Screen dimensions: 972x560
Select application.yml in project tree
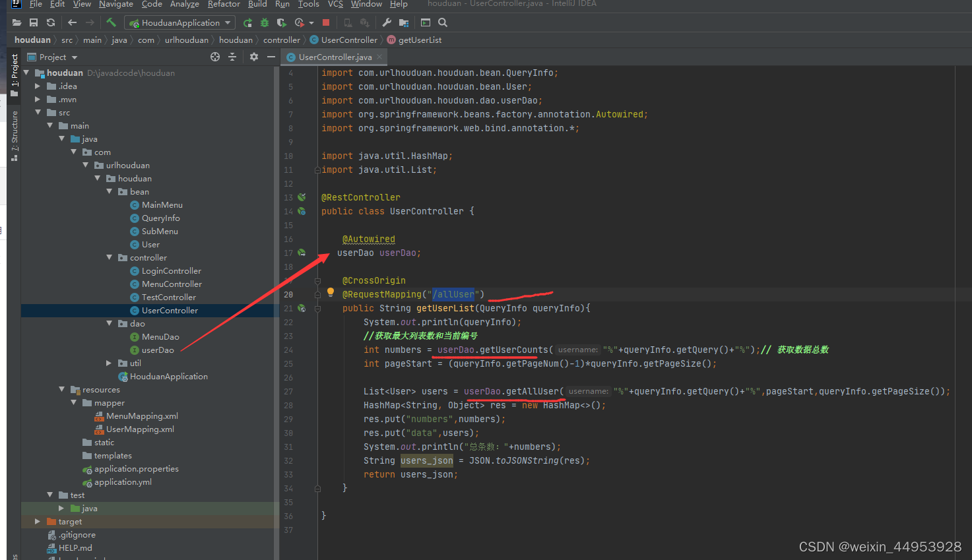pyautogui.click(x=117, y=482)
